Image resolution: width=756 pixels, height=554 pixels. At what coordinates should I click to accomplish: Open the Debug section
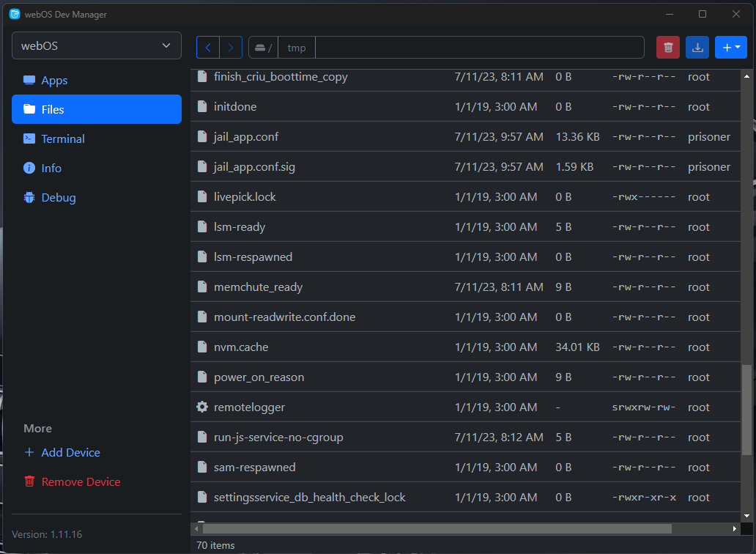tap(59, 197)
